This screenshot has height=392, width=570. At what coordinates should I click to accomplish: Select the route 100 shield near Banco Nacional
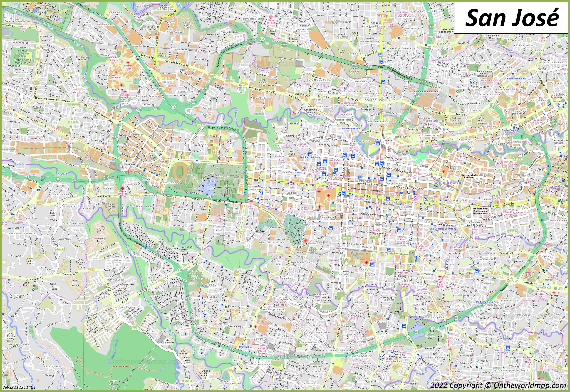point(470,121)
